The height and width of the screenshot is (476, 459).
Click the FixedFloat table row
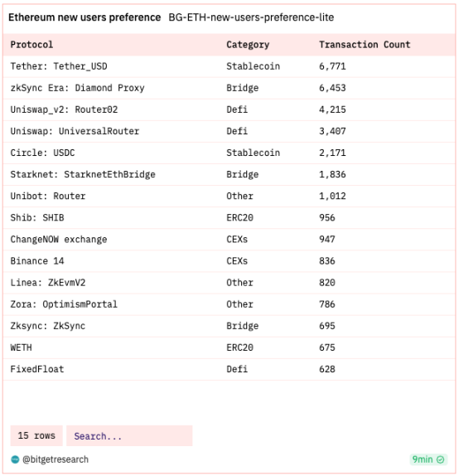click(x=229, y=370)
